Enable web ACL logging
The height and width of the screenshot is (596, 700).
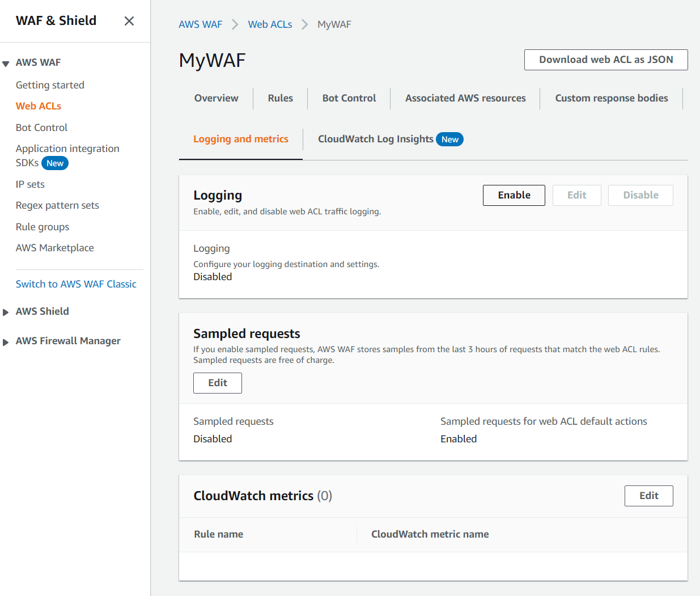514,195
